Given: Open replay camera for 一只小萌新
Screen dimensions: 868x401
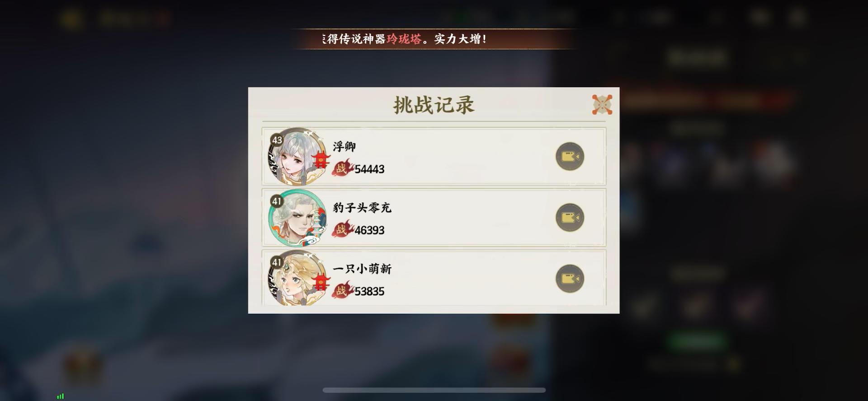Looking at the screenshot, I should tap(570, 279).
